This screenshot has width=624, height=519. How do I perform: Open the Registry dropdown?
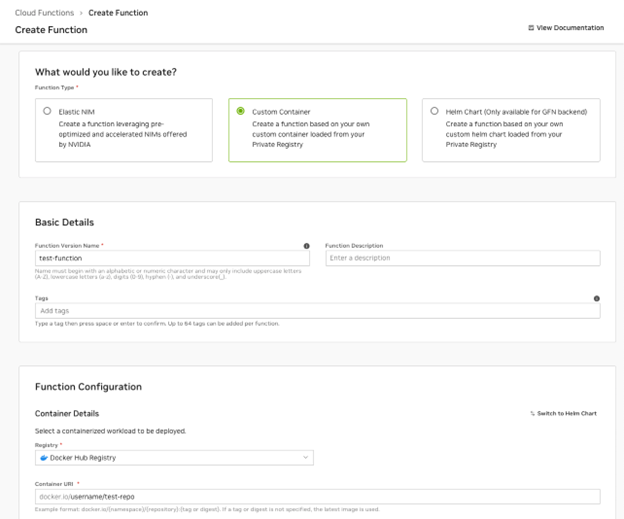[x=174, y=458]
